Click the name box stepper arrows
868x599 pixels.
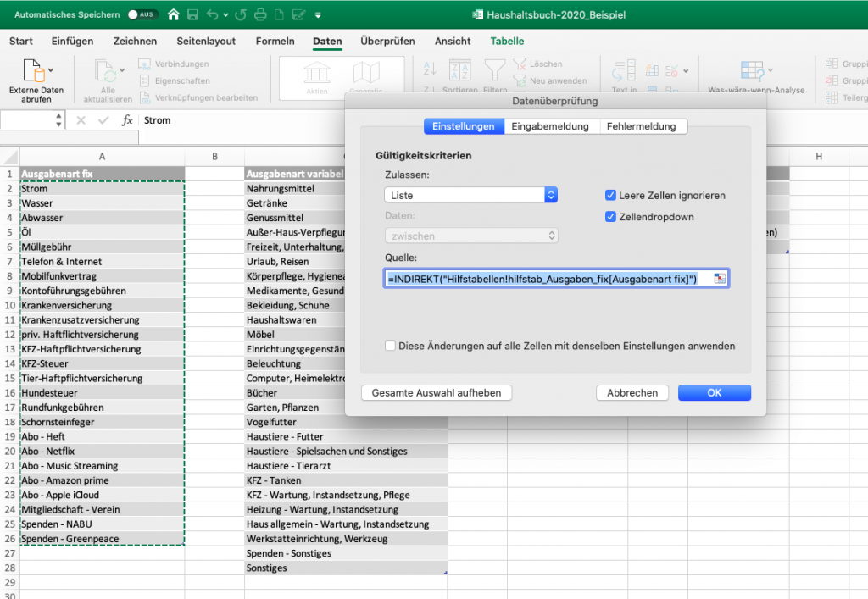pos(58,120)
